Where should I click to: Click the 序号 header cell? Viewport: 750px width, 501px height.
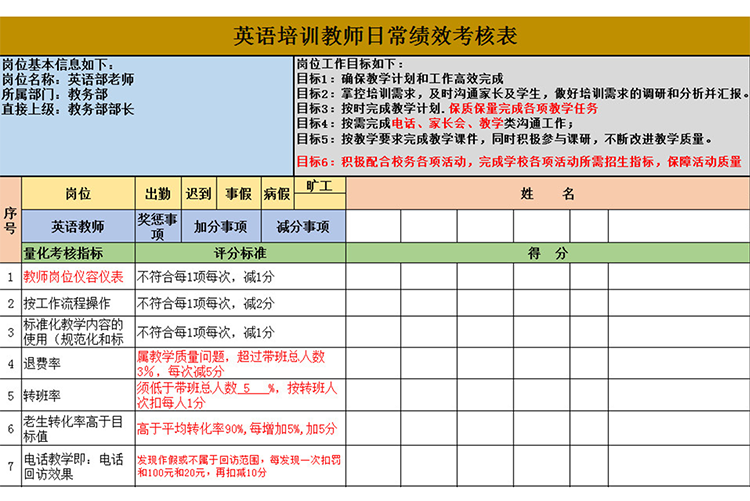point(10,220)
